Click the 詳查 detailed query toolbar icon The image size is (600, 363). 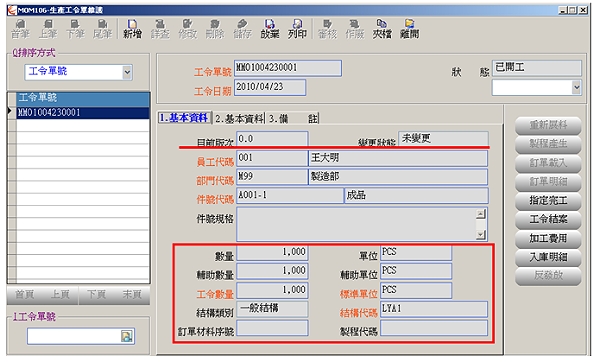coord(160,29)
